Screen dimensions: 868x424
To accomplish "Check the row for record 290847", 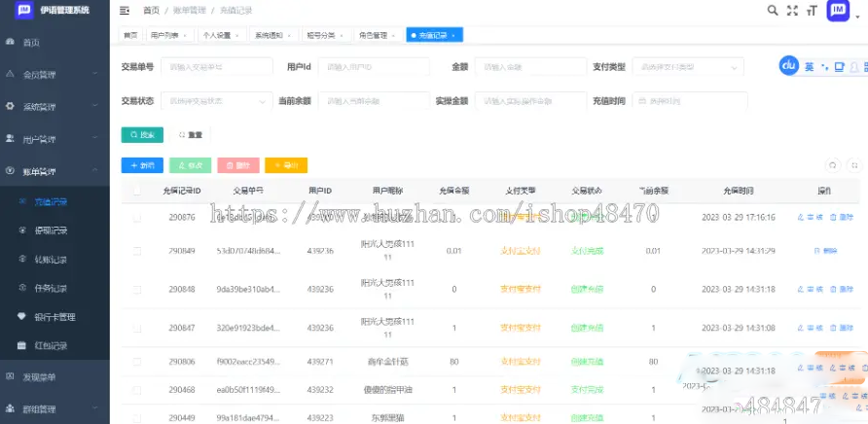I will click(137, 329).
